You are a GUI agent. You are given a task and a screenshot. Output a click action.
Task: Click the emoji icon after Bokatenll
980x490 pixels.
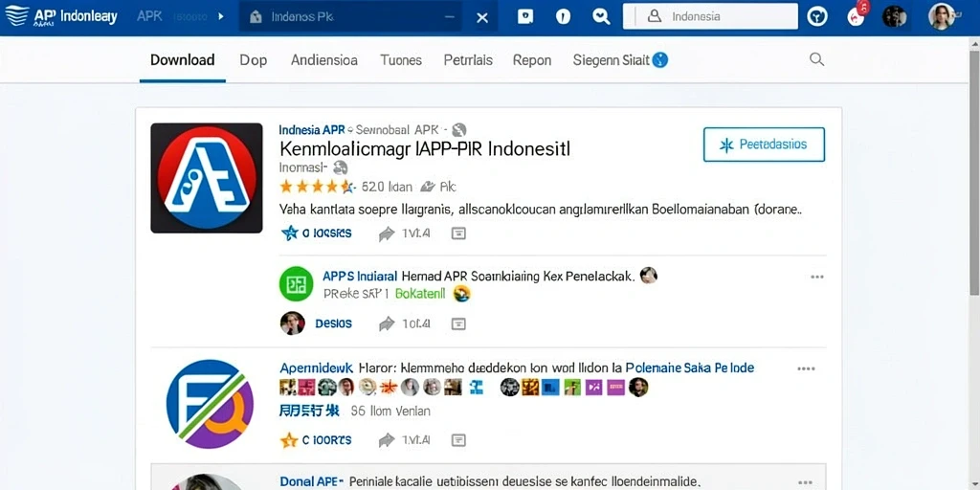click(461, 293)
